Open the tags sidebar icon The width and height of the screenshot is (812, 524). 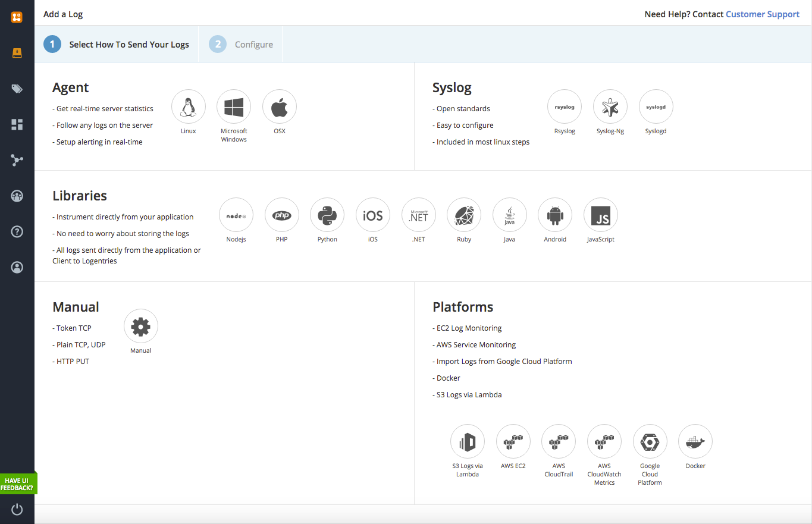17,89
